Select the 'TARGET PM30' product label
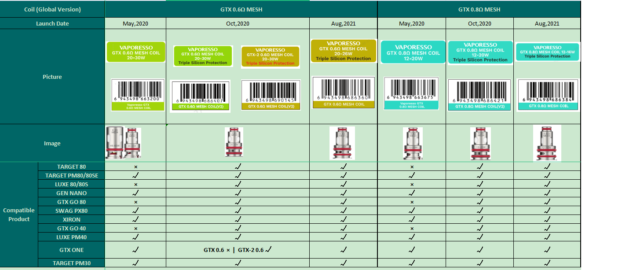Screen dimensions: 644x270 click(72, 263)
